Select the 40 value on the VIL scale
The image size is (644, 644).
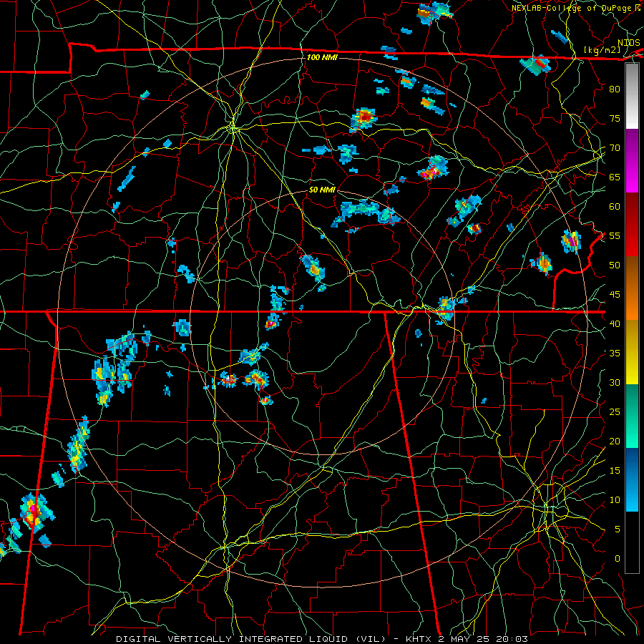(x=615, y=323)
